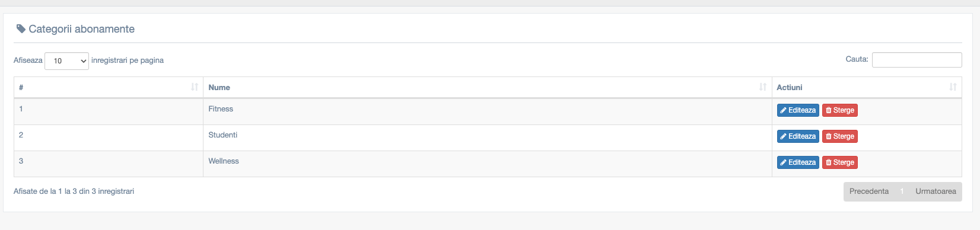980x230 pixels.
Task: Click the sort arrows in the Nume column
Action: click(763, 87)
